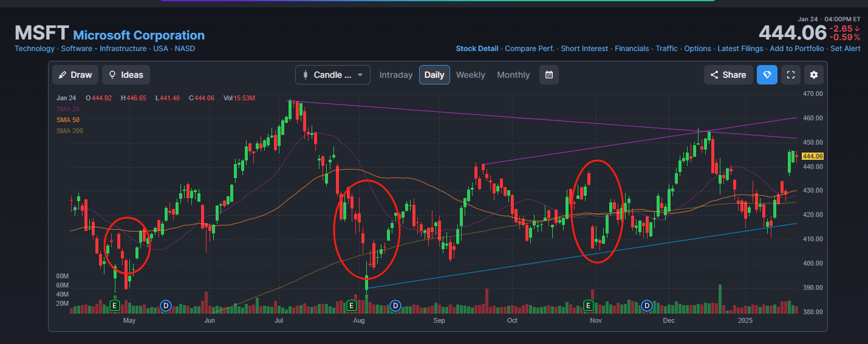This screenshot has width=868, height=344.
Task: Click the May earnings E marker
Action: point(114,304)
